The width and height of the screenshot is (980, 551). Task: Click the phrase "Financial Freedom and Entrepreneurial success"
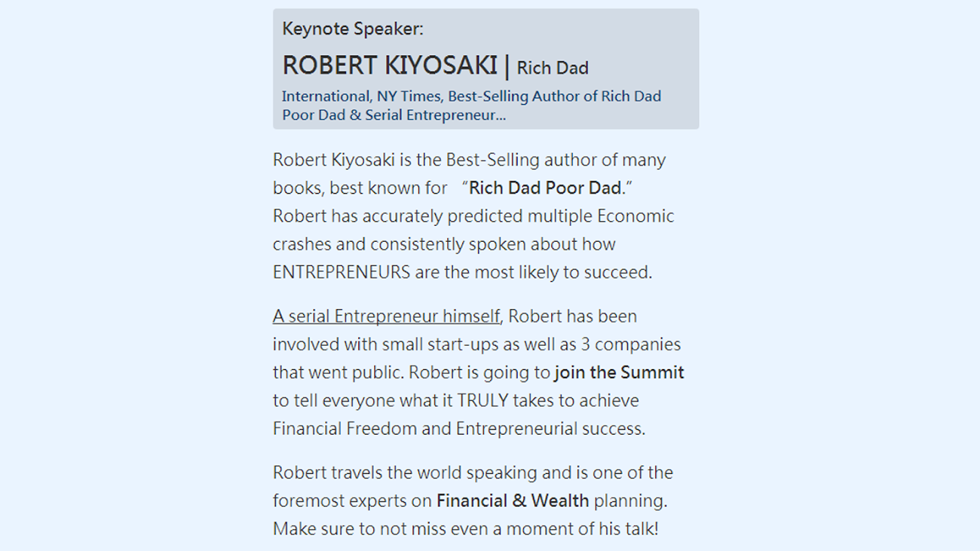pyautogui.click(x=458, y=428)
